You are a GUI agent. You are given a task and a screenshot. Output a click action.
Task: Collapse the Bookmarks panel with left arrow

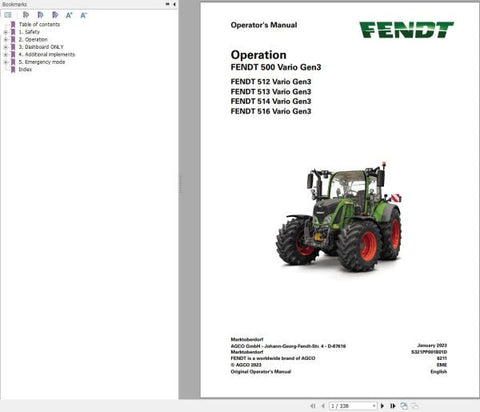tap(174, 4)
